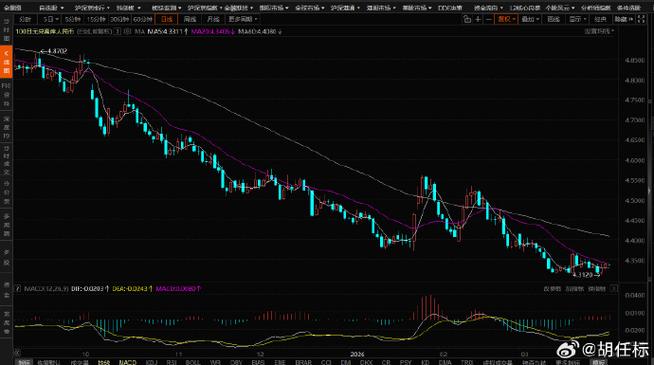Select the KDJ indicator tab
The height and width of the screenshot is (365, 654).
(x=151, y=362)
